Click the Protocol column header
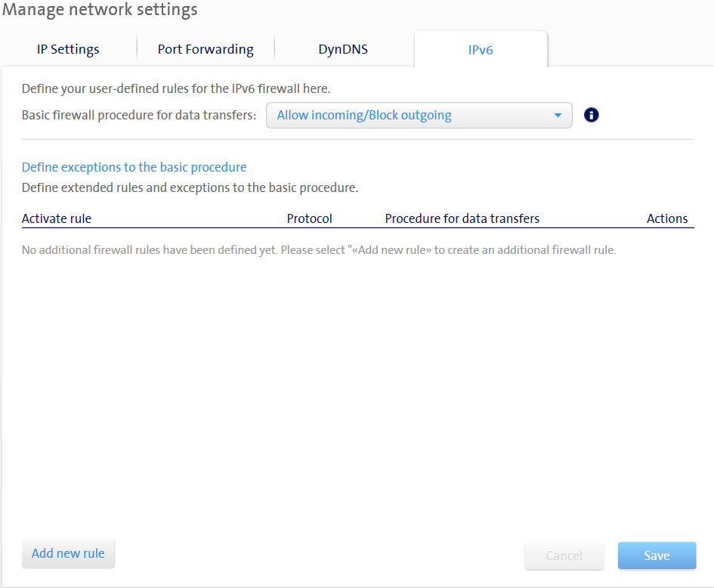 309,218
